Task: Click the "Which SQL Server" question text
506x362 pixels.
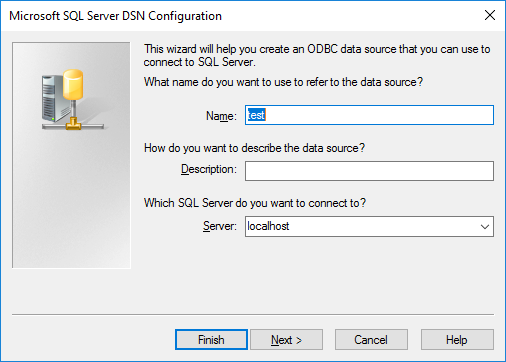Action: pyautogui.click(x=255, y=203)
